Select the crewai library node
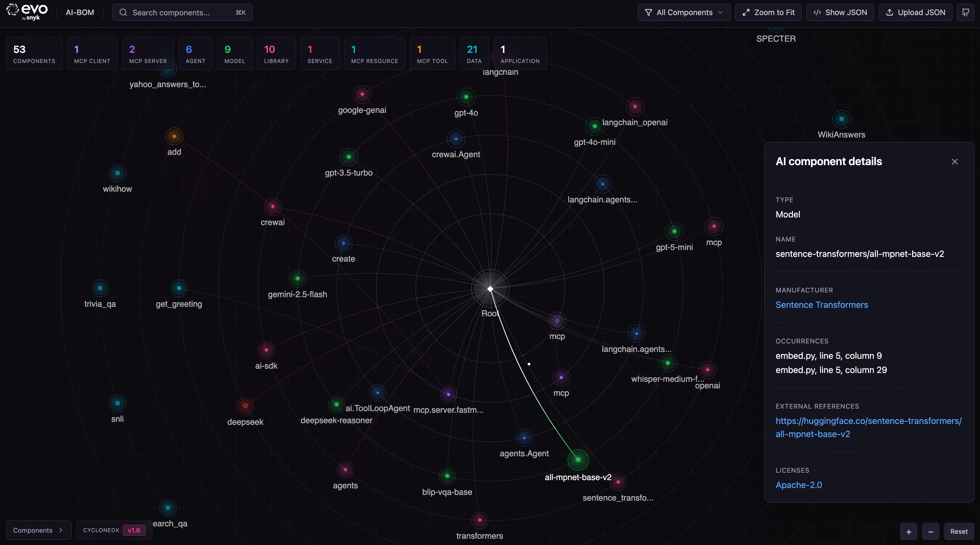This screenshot has height=545, width=980. coord(273,206)
